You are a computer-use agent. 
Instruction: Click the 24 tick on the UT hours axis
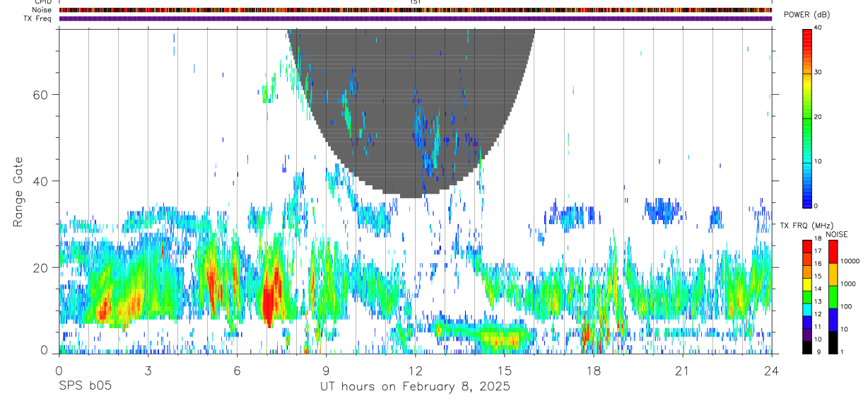point(772,370)
